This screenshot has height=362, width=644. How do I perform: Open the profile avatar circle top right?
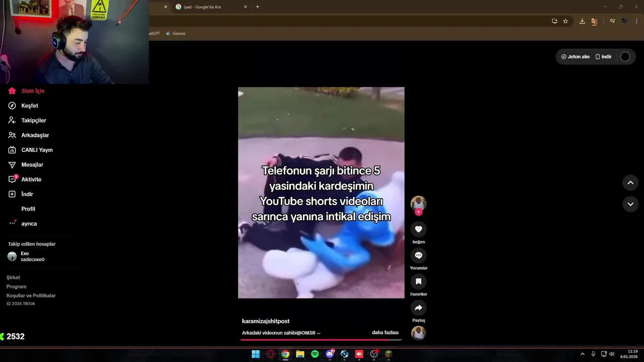click(x=625, y=57)
